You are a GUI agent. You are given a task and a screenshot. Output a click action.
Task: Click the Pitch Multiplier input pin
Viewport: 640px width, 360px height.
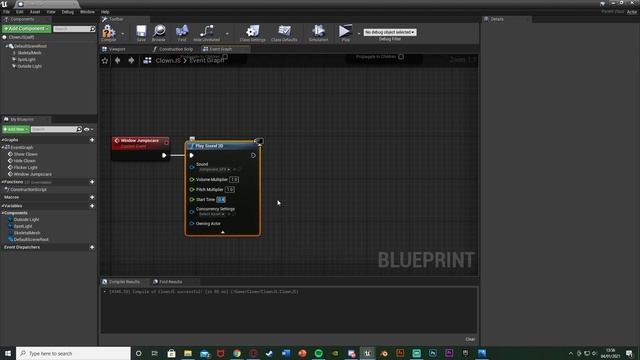coord(192,190)
